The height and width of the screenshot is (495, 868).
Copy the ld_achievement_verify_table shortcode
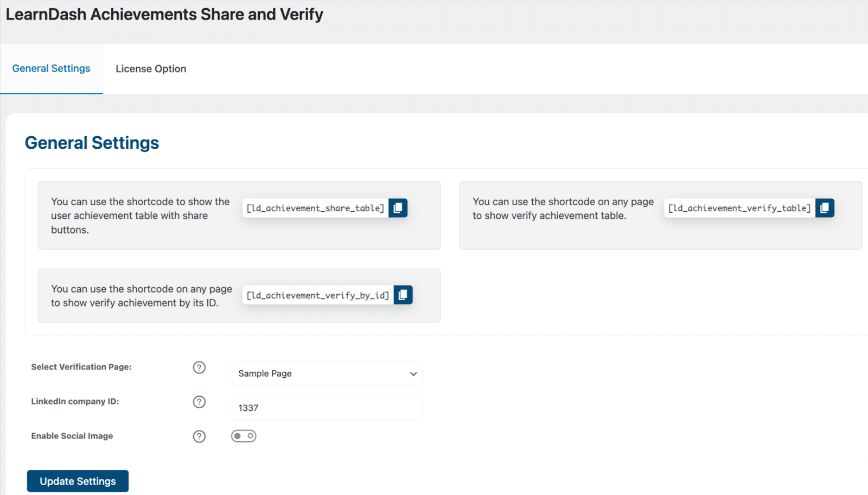pos(825,208)
